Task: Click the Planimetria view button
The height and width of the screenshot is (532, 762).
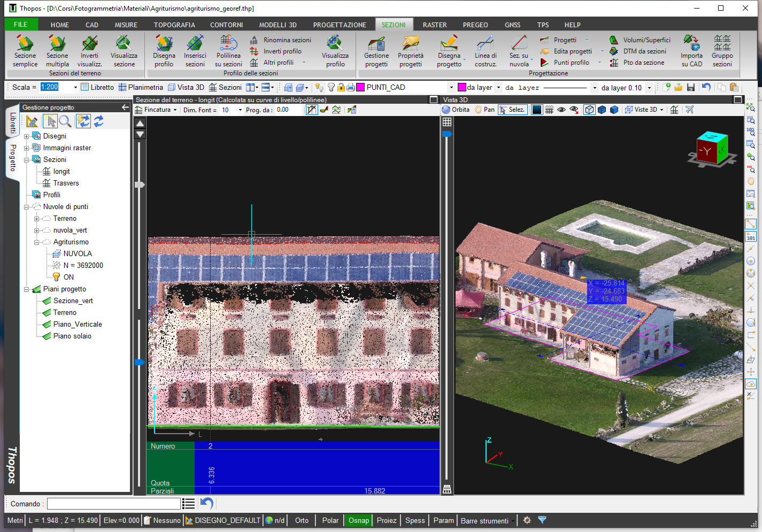Action: [141, 87]
